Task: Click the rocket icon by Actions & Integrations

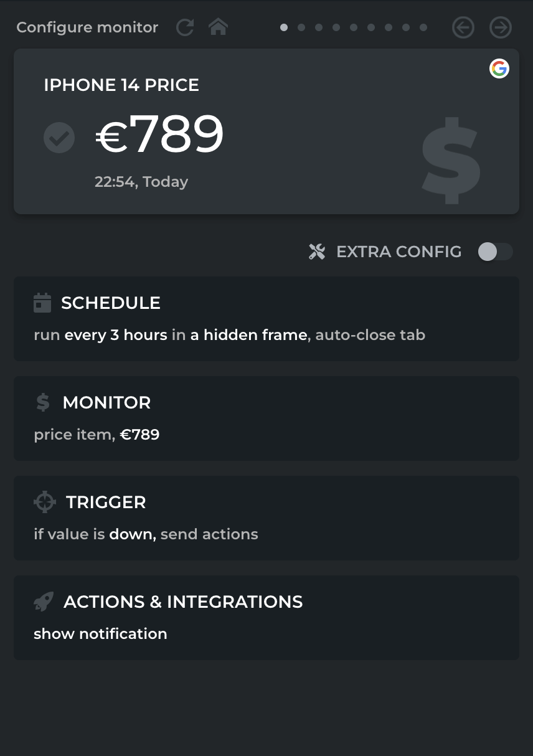Action: (44, 602)
